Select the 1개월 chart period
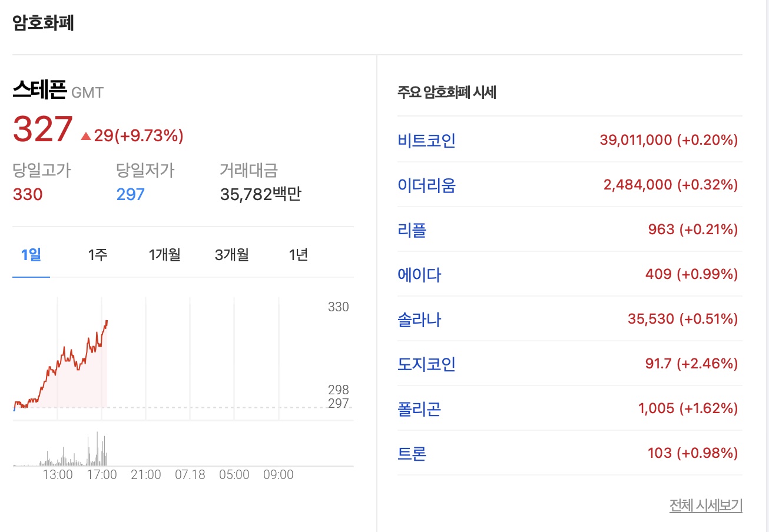 (x=163, y=254)
